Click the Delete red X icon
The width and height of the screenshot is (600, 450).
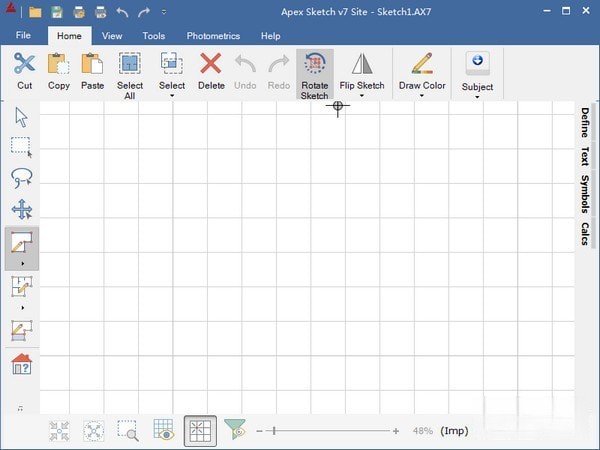pyautogui.click(x=211, y=64)
